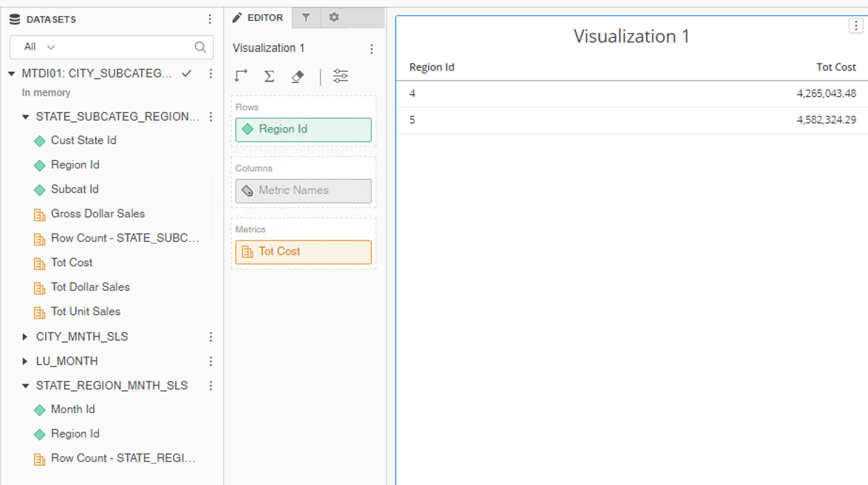868x485 pixels.
Task: Click the Visualization 1 chart title
Action: [x=631, y=36]
